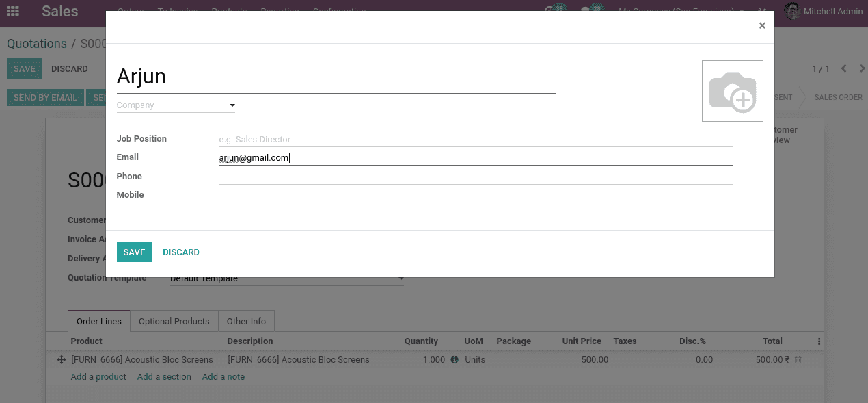Viewport: 868px width, 403px height.
Task: Open the column options kebab in table header
Action: (x=819, y=341)
